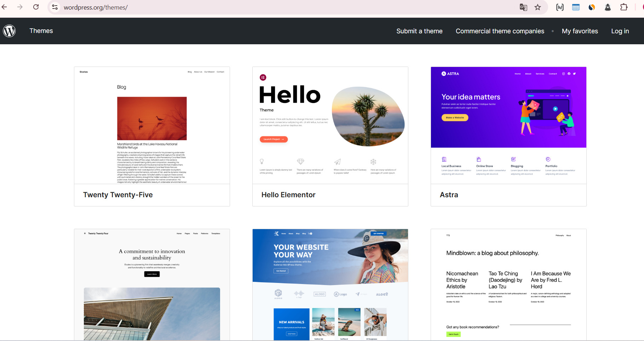Open Commercial theme companies link
Image resolution: width=644 pixels, height=341 pixels.
[x=500, y=31]
